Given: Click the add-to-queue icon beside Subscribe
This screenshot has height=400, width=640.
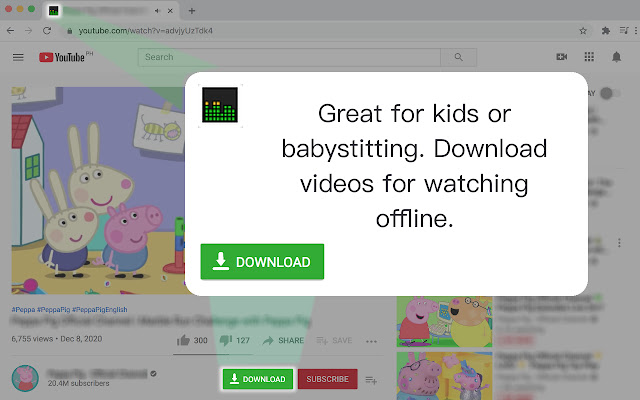Looking at the screenshot, I should pyautogui.click(x=371, y=380).
